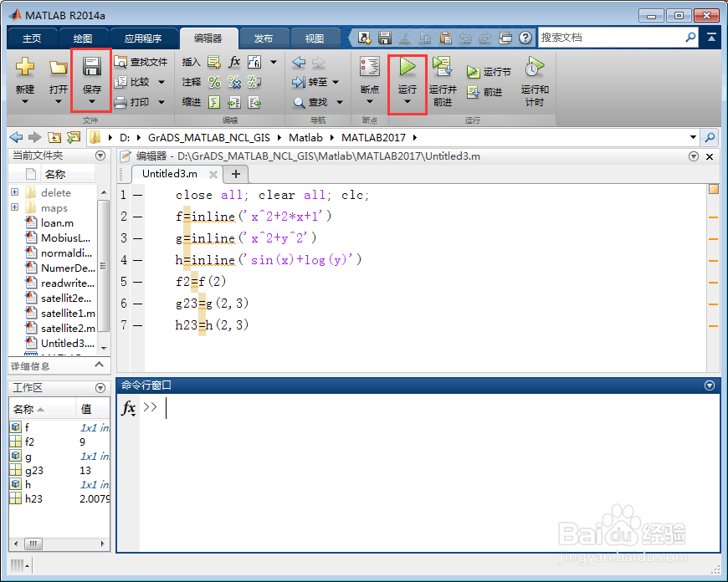This screenshot has width=728, height=582.
Task: Click the comment percent icon
Action: point(214,82)
